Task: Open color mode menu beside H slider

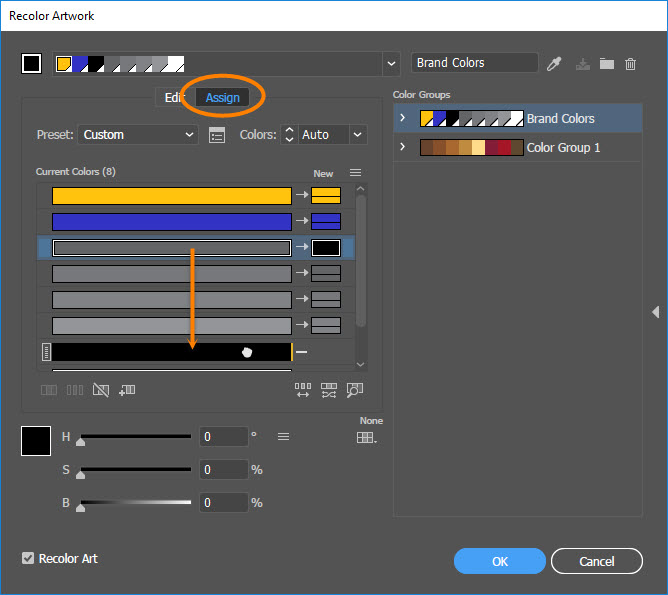Action: 283,437
